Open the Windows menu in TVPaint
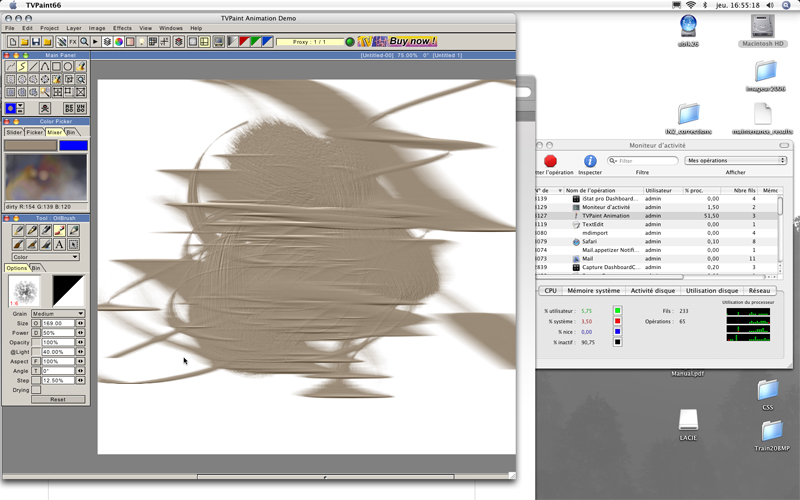Viewport: 800px width, 500px height. click(170, 28)
